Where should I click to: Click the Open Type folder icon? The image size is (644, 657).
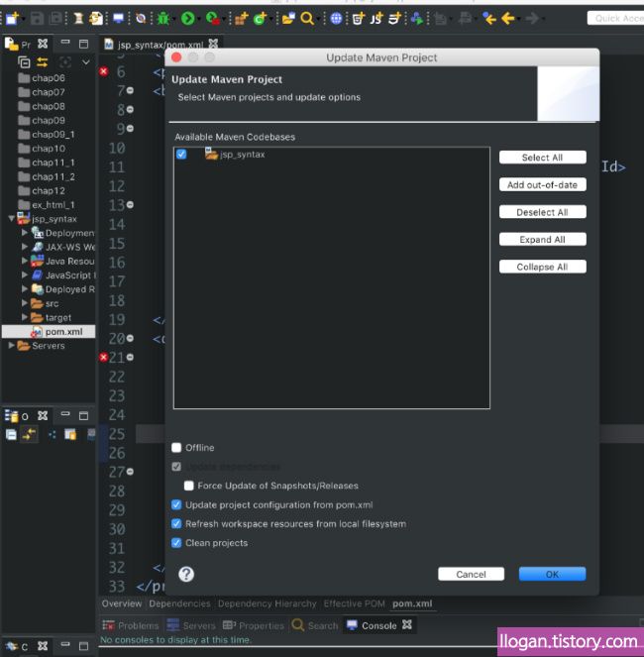(288, 19)
